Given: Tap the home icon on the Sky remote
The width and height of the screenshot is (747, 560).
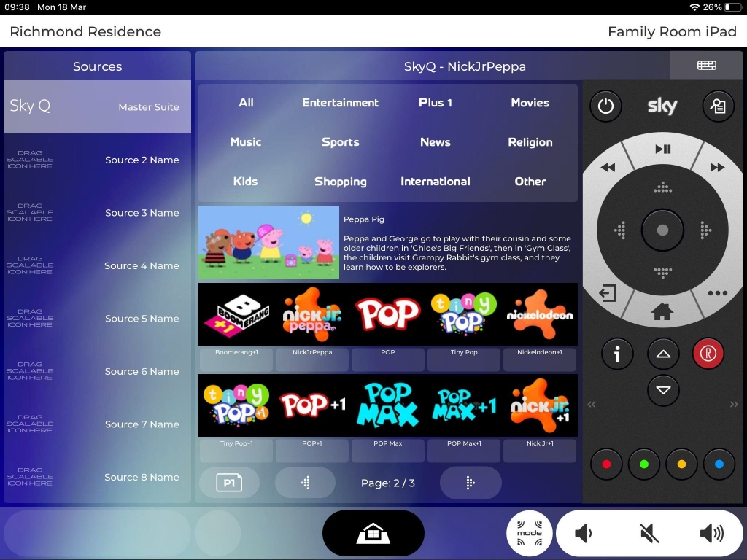Looking at the screenshot, I should pyautogui.click(x=662, y=312).
